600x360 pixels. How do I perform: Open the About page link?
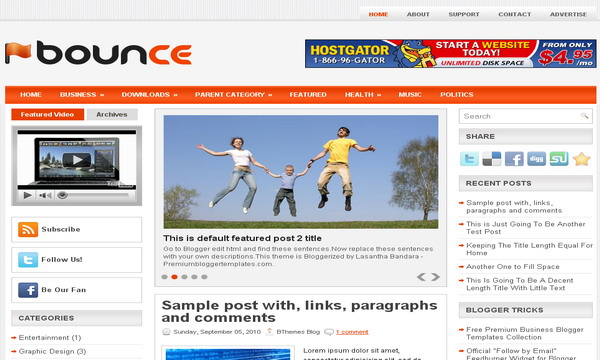[x=418, y=14]
